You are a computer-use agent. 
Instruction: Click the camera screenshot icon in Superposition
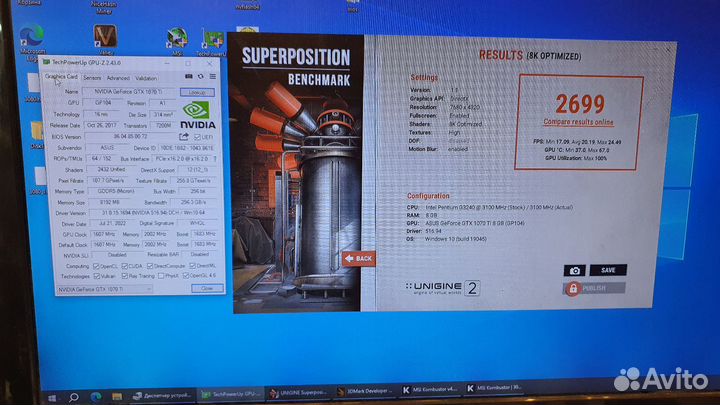point(575,270)
